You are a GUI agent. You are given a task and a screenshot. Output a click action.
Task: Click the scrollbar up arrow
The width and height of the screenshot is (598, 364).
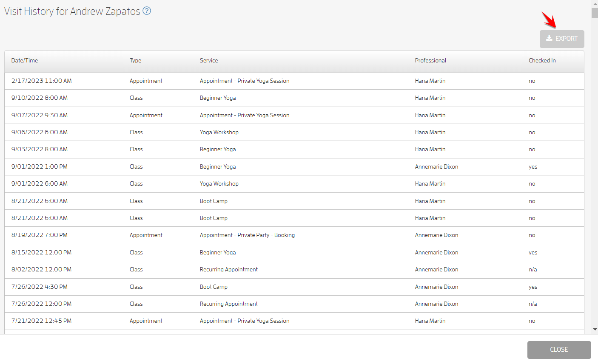595,3
